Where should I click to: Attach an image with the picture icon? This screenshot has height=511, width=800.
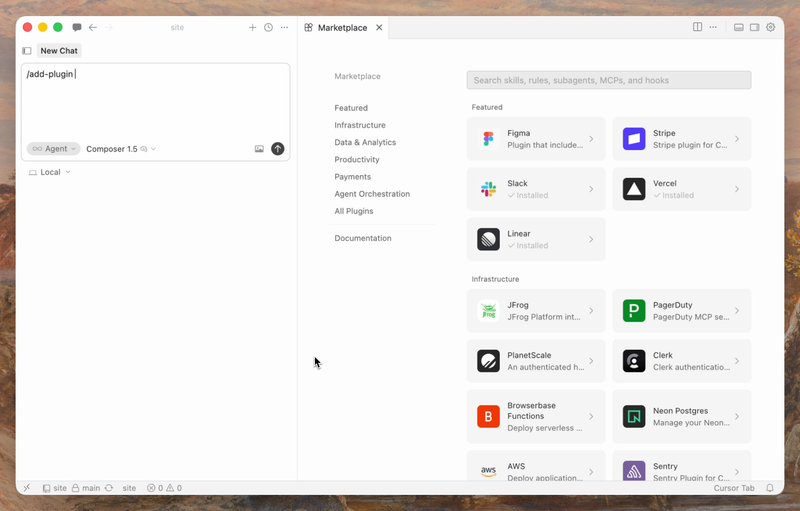point(259,148)
